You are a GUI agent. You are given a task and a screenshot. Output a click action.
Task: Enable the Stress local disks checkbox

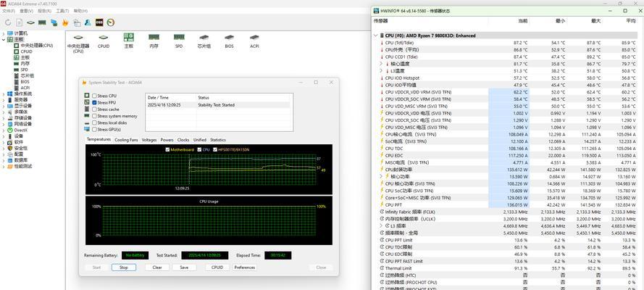point(94,123)
